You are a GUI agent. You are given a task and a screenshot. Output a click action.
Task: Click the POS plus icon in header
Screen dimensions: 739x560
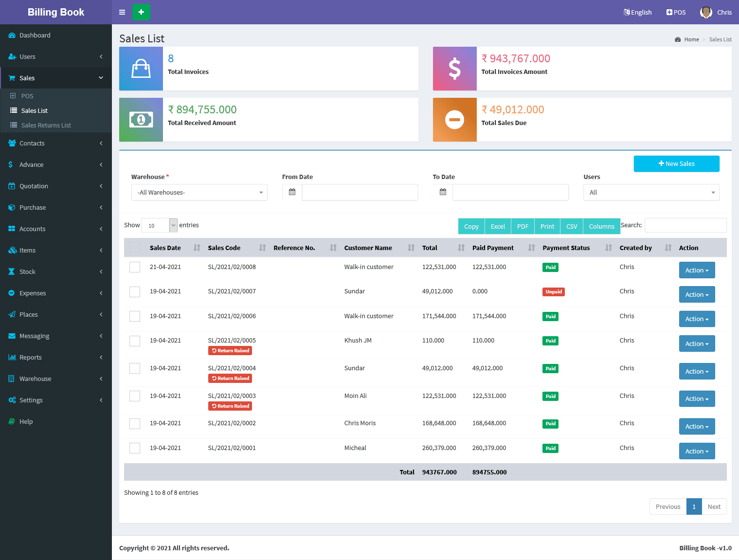click(x=669, y=12)
